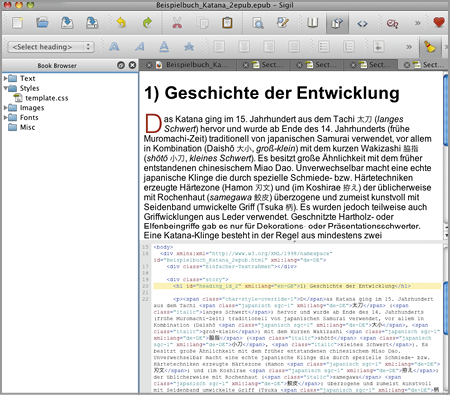Image resolution: width=450 pixels, height=395 pixels.
Task: Cut selection with scissors icon
Action: pyautogui.click(x=177, y=23)
